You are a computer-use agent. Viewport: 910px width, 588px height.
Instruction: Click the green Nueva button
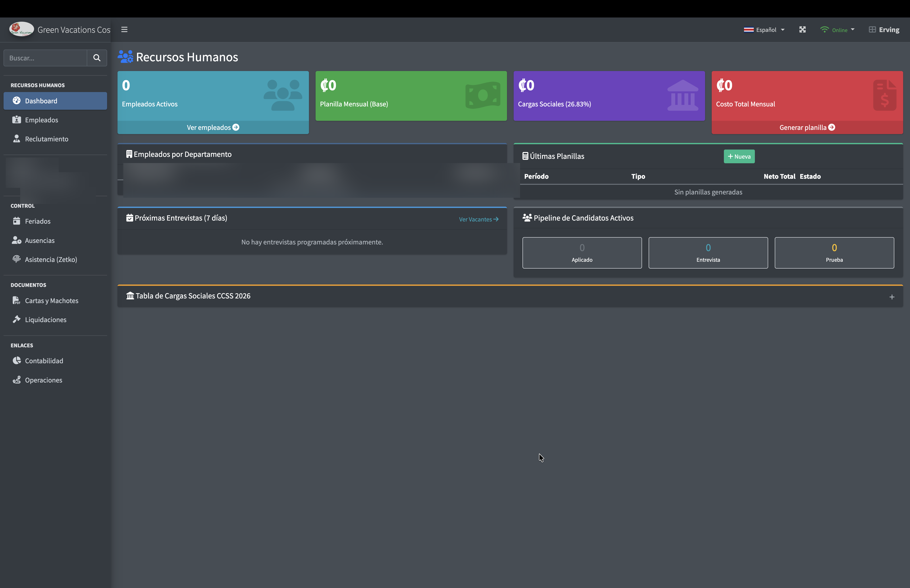coord(739,156)
